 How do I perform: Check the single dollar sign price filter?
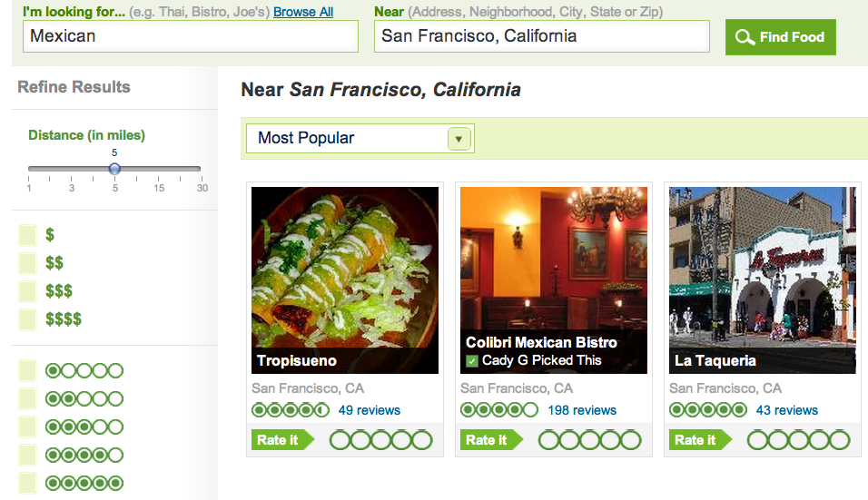(x=27, y=235)
